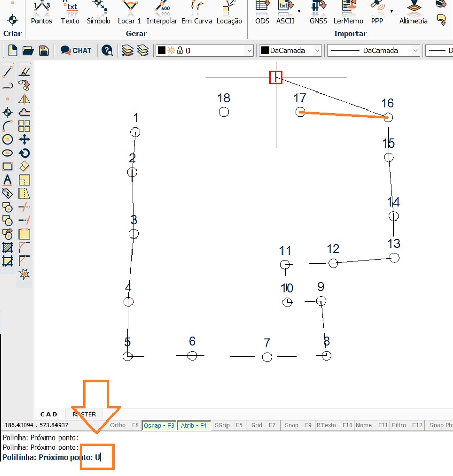Click the Rotate tool icon
This screenshot has width=453, height=476.
(24, 153)
